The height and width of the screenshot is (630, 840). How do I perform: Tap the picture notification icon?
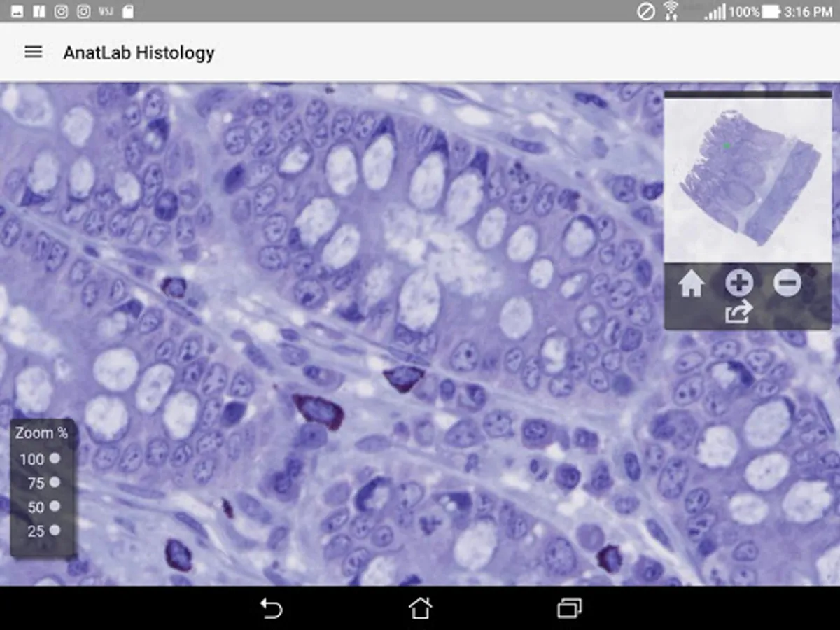pyautogui.click(x=17, y=11)
